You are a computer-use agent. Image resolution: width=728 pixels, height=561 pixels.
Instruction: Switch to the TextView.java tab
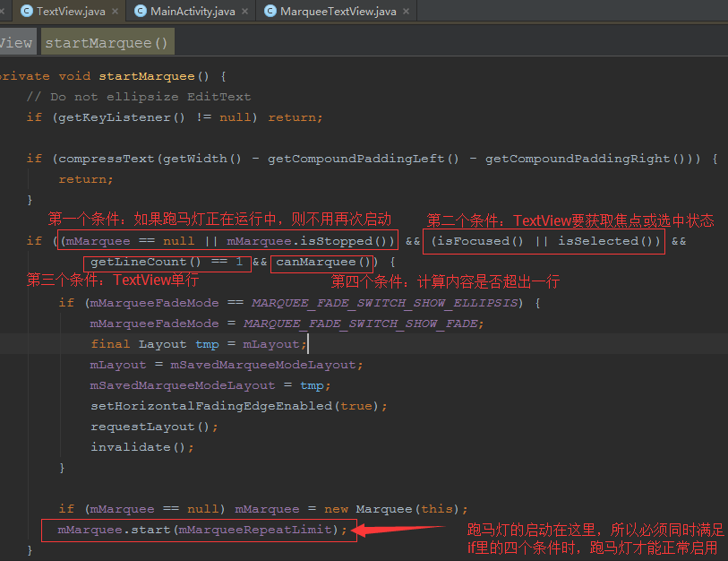[x=71, y=11]
